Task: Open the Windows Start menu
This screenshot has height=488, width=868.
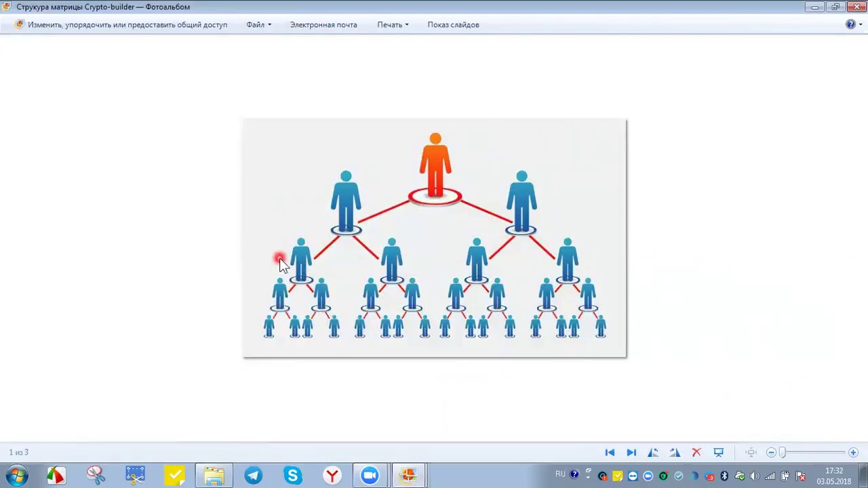Action: [x=17, y=475]
